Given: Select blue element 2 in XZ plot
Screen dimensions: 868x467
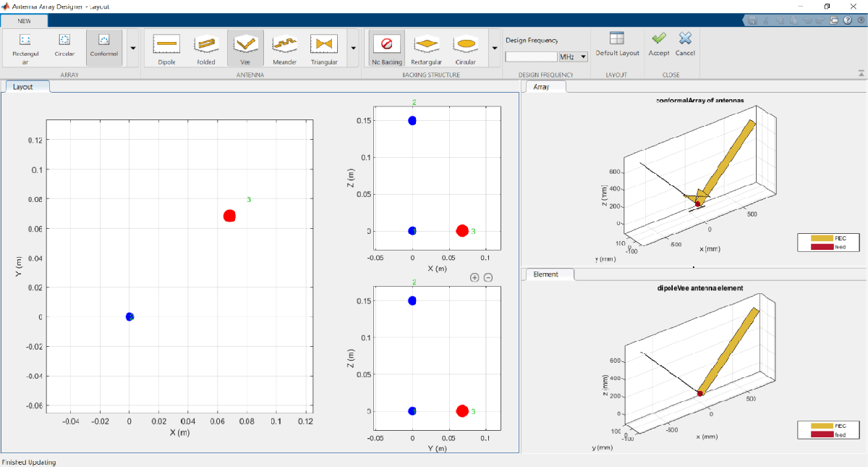Looking at the screenshot, I should [x=412, y=120].
